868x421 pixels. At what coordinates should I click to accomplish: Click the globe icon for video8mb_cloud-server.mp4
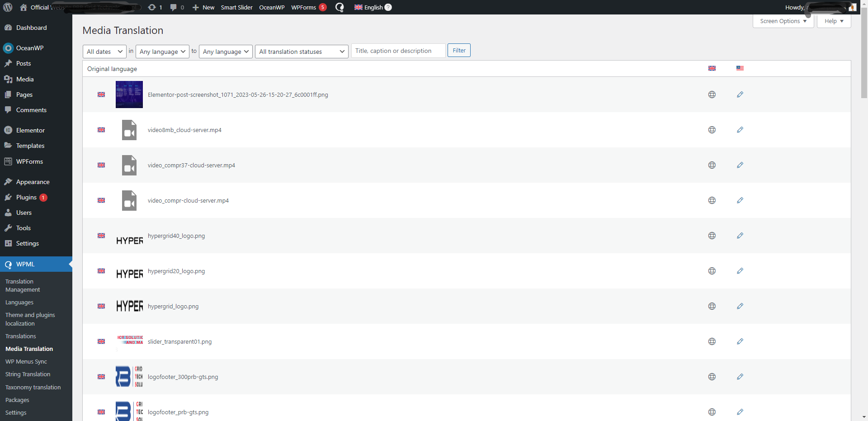(x=712, y=130)
